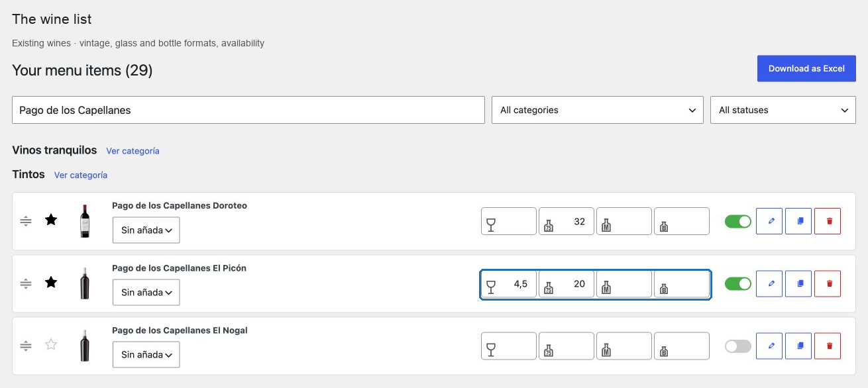
Task: Edit the Pago de los Capellanes Doroteo wine
Action: click(x=769, y=221)
